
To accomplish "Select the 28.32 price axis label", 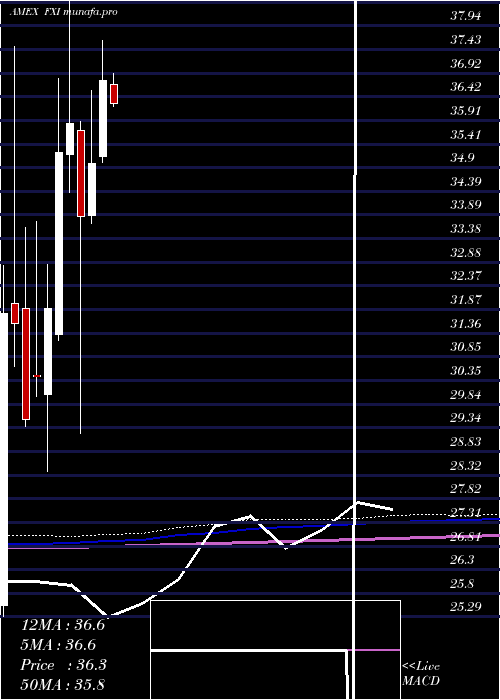I will (x=466, y=466).
